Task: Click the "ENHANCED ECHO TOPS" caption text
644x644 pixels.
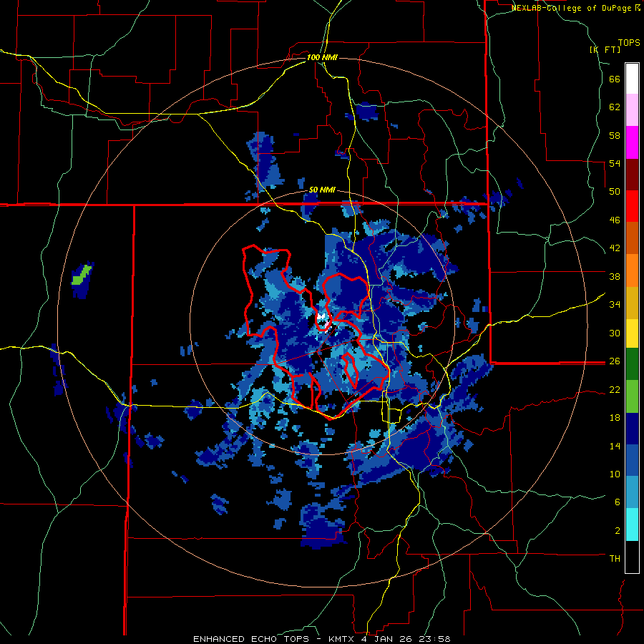Action: [x=251, y=639]
